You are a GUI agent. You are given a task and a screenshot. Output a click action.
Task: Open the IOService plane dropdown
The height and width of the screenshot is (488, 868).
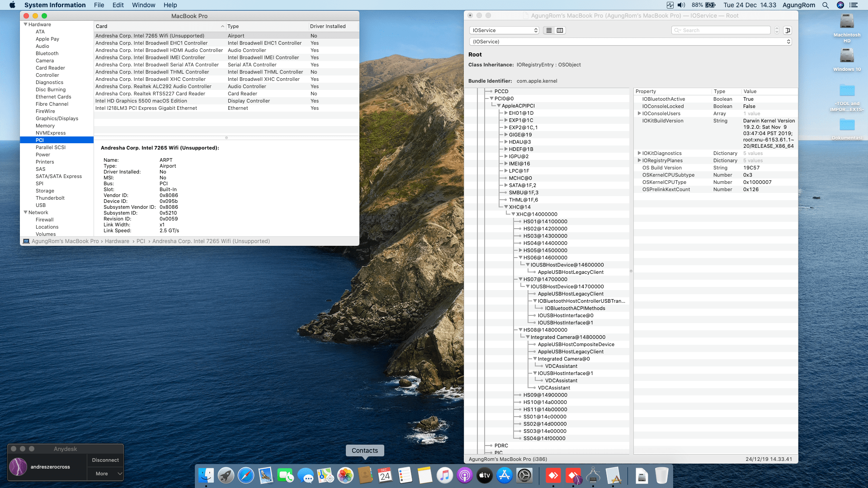(504, 30)
